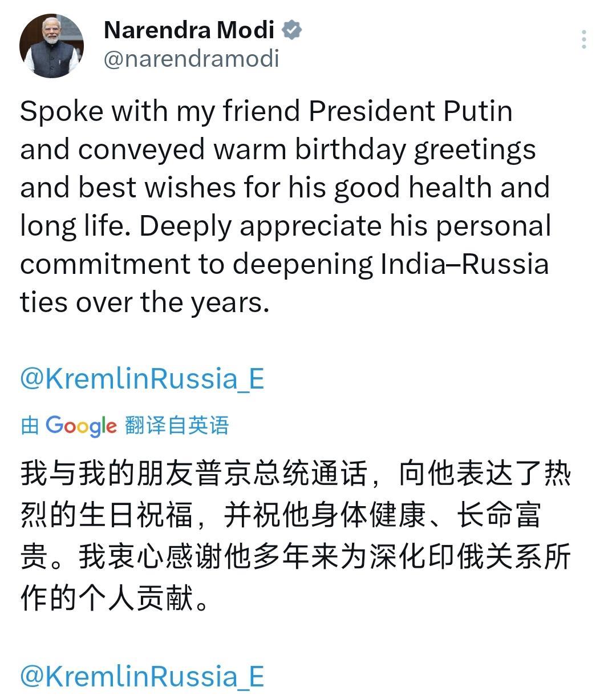616x699 pixels.
Task: Click @KremlinRussia_E mention below the Chinese translation
Action: [142, 676]
